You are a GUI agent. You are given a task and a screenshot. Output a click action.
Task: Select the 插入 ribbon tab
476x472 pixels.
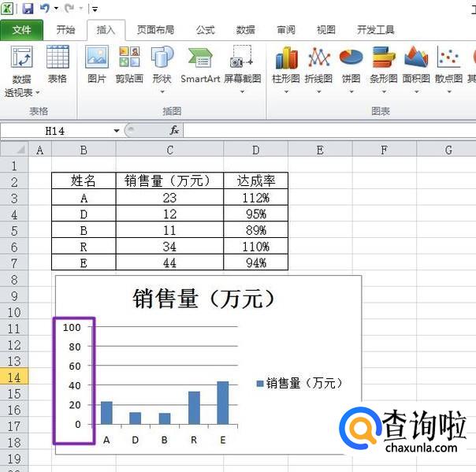click(106, 30)
